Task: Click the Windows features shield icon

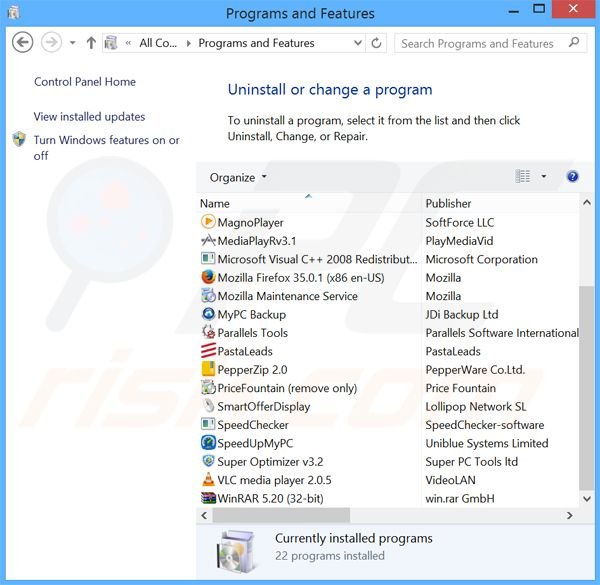Action: pyautogui.click(x=19, y=140)
